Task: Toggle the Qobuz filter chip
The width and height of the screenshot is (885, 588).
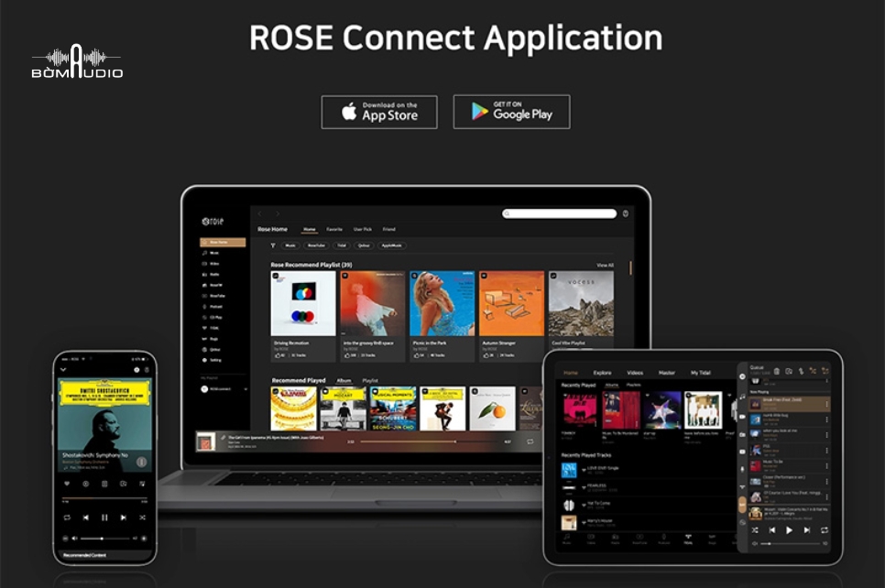Action: (364, 245)
